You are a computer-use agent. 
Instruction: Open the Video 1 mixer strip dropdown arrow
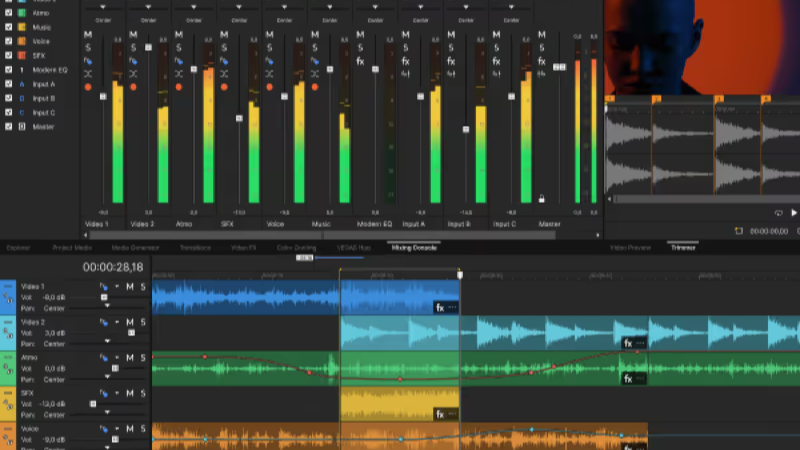pos(103,7)
